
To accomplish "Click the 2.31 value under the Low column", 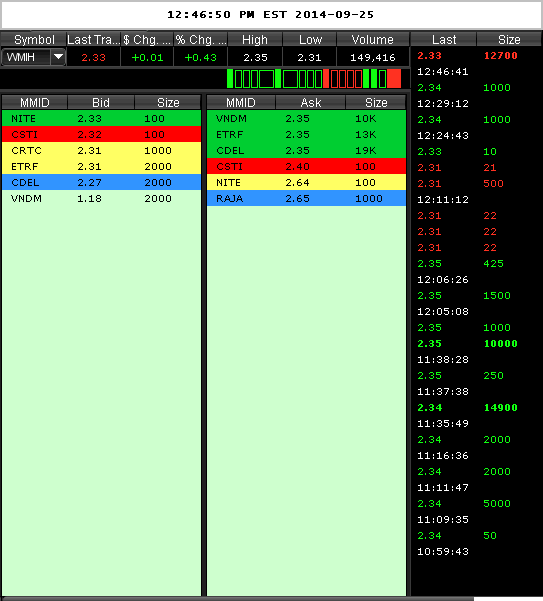I will point(309,57).
